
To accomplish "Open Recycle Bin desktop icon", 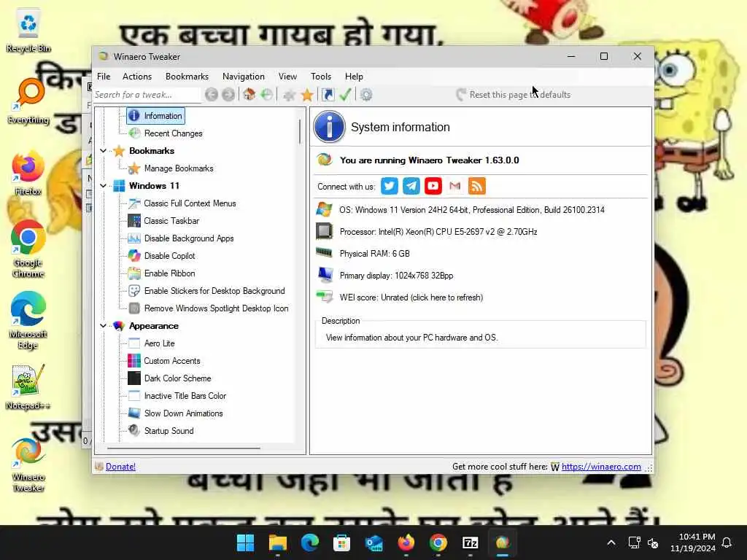I will click(28, 29).
